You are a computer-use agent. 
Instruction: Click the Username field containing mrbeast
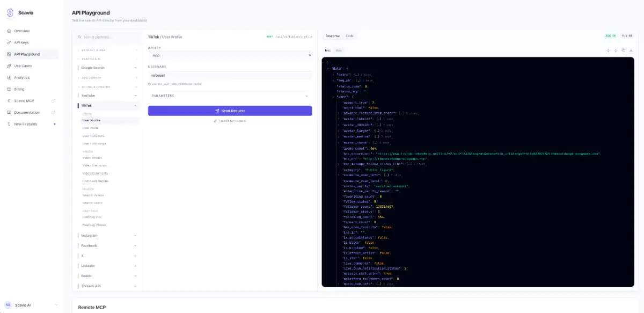[230, 76]
